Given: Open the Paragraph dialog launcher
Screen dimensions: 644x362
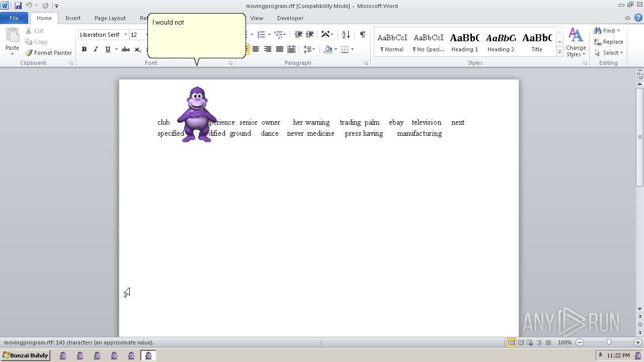Looking at the screenshot, I should coord(366,63).
